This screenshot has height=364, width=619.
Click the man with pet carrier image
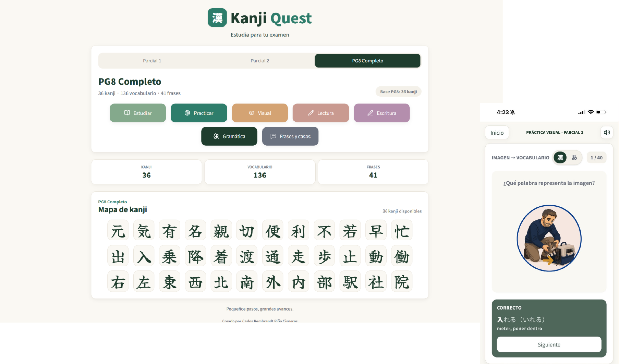[549, 238]
